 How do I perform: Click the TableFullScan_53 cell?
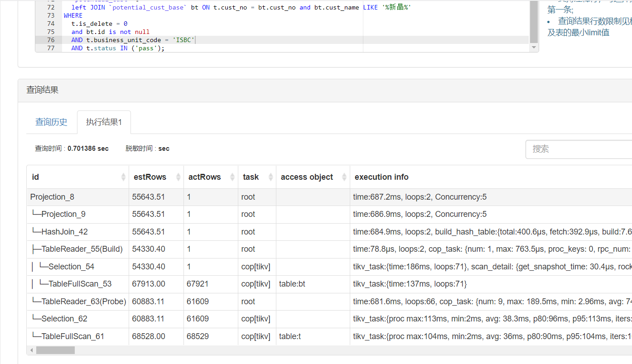tap(80, 284)
